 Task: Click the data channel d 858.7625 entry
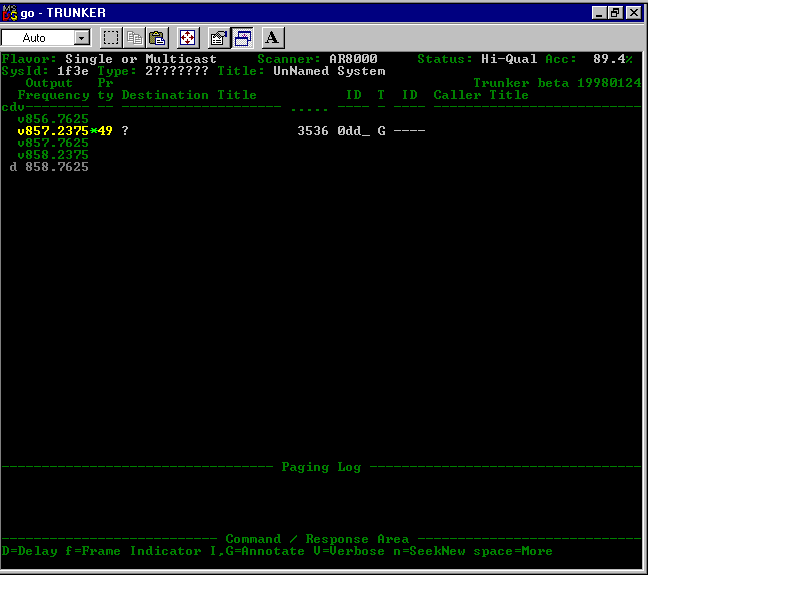coord(50,167)
